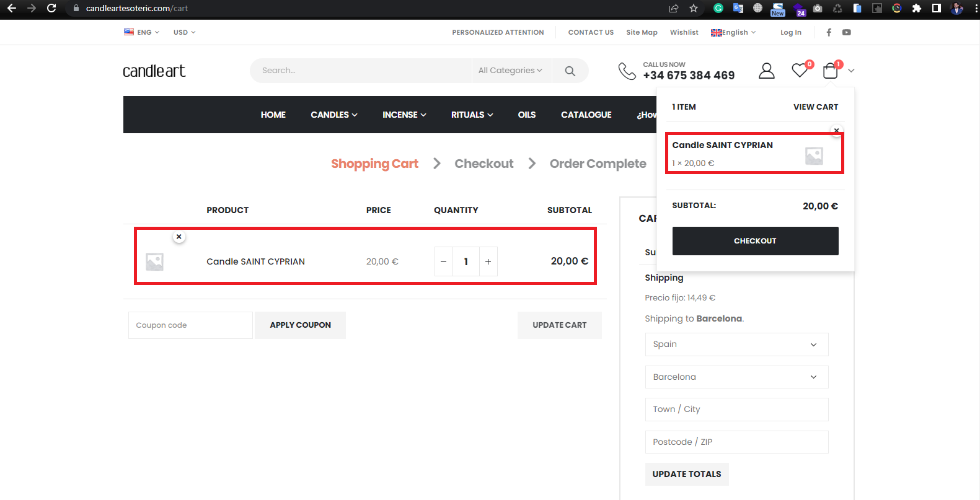
Task: Click the Order Complete breadcrumb step
Action: (x=598, y=164)
